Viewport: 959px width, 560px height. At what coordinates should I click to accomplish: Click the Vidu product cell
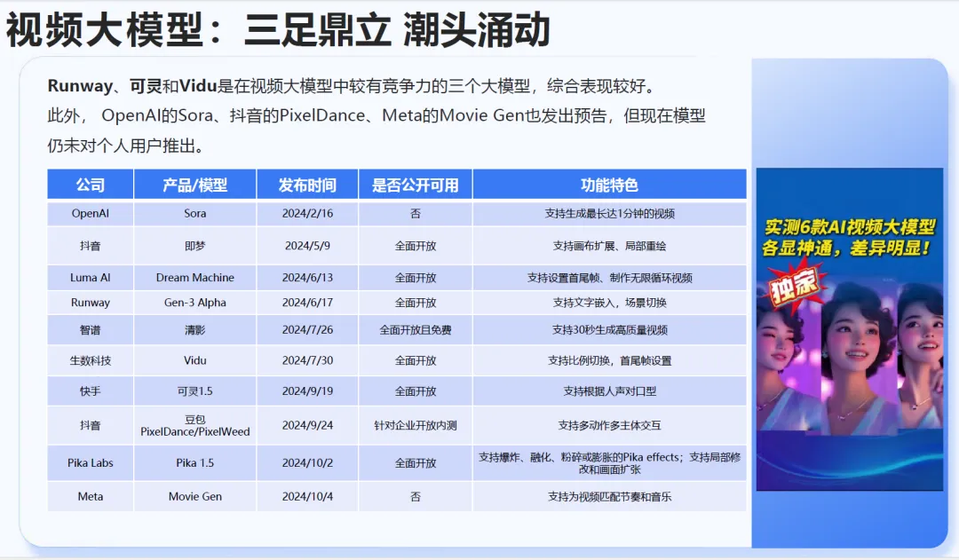(x=195, y=360)
